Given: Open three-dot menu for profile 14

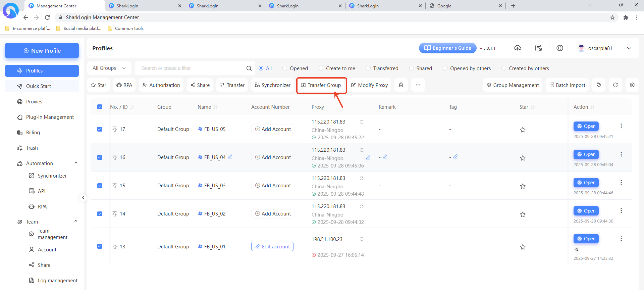Looking at the screenshot, I should (x=621, y=210).
